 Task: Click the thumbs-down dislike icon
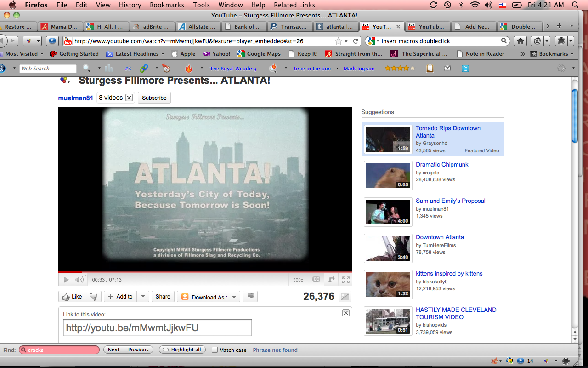click(x=94, y=297)
